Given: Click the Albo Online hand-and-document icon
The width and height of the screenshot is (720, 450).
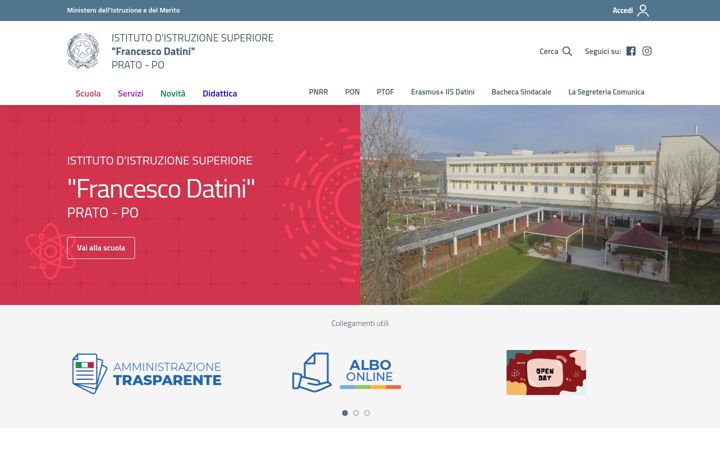Looking at the screenshot, I should point(311,372).
